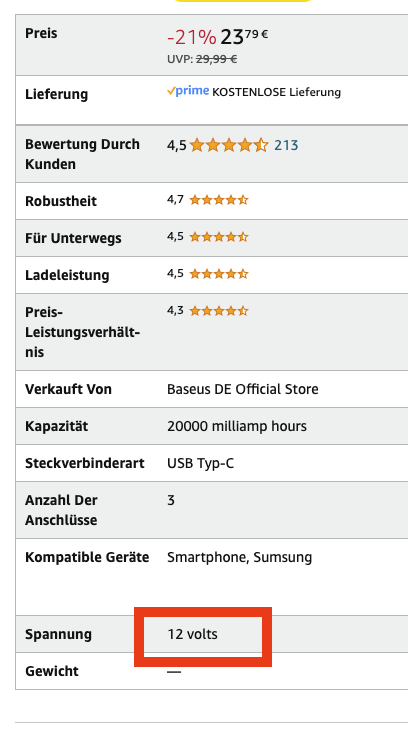Viewport: 408px width, 731px height.
Task: Click the -21% discount label
Action: 192,37
